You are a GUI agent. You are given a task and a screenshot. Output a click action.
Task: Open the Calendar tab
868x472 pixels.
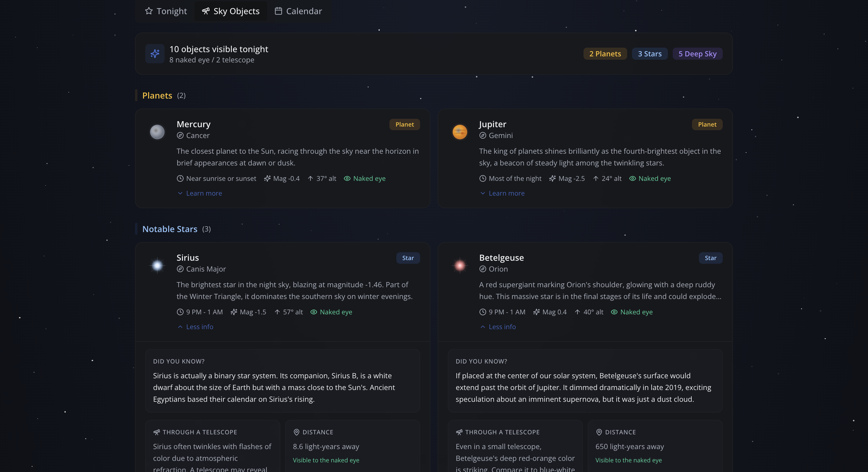pos(298,11)
